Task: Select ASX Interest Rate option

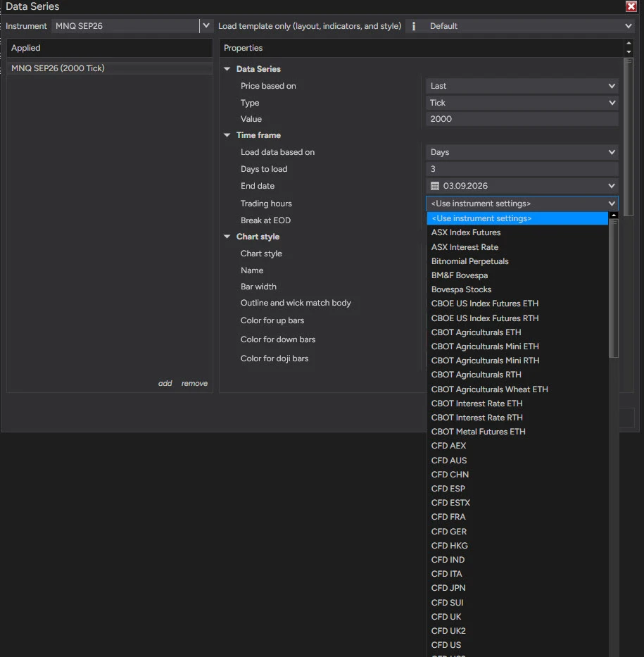Action: click(517, 247)
